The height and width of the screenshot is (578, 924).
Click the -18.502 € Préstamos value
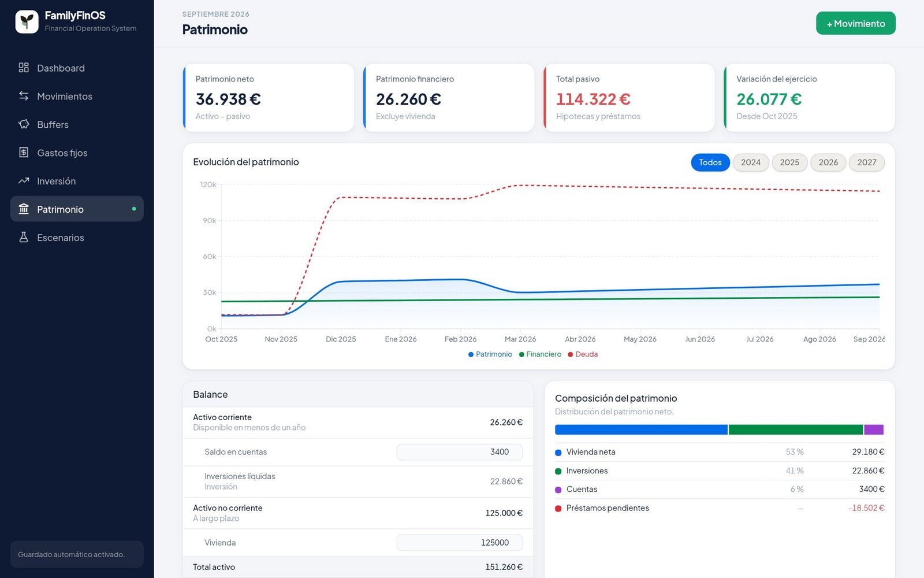click(x=866, y=508)
